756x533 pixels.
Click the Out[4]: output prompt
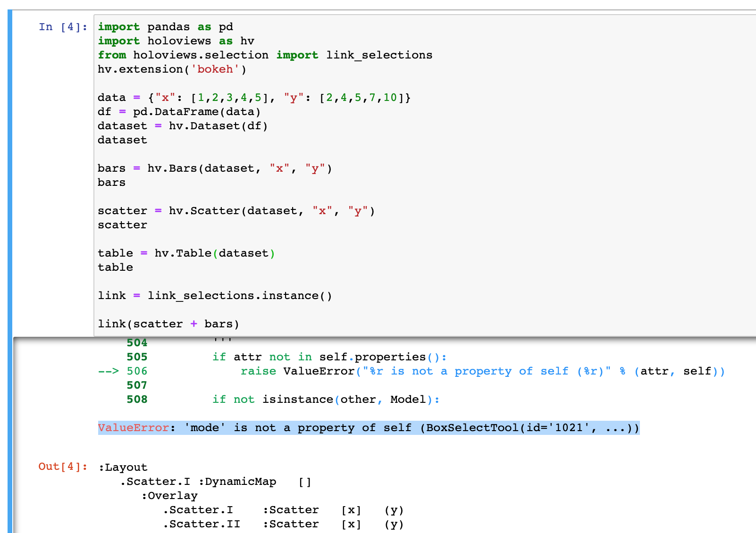pyautogui.click(x=63, y=466)
